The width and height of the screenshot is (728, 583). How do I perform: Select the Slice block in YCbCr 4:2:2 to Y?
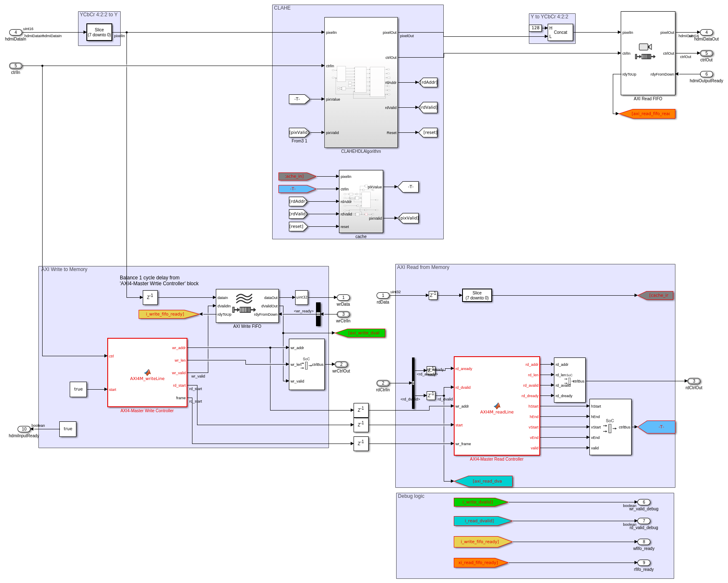99,32
